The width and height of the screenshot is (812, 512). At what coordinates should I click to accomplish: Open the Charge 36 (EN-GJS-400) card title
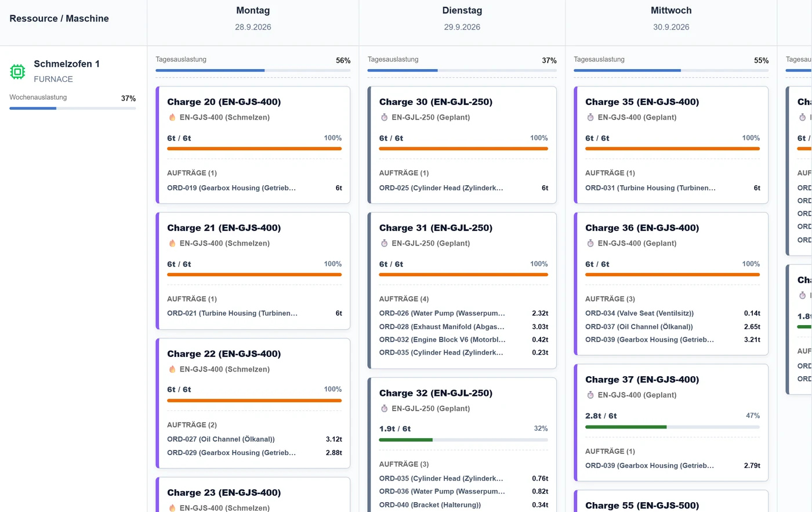pyautogui.click(x=642, y=228)
